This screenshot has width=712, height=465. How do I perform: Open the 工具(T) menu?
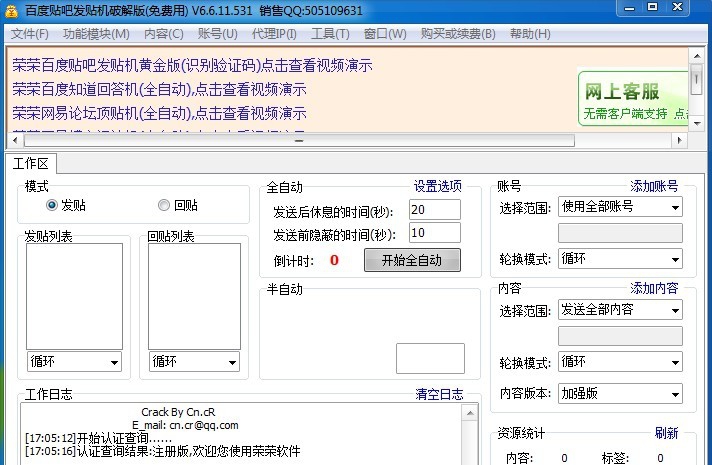pos(330,34)
